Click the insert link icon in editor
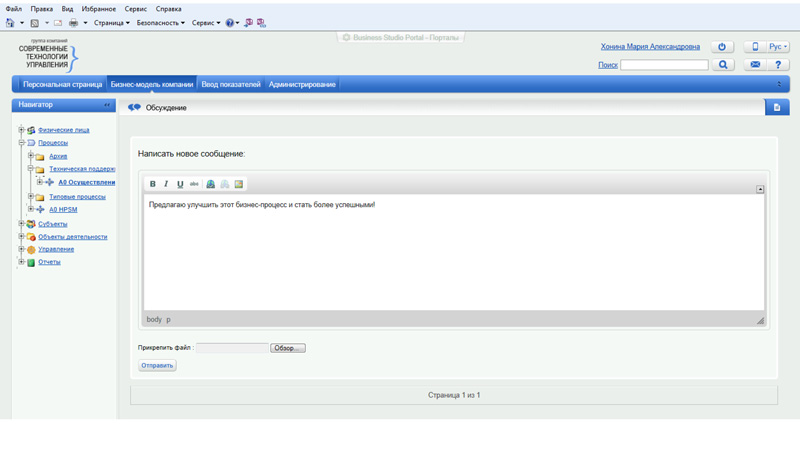Viewport: 800px width, 450px height. (x=210, y=184)
